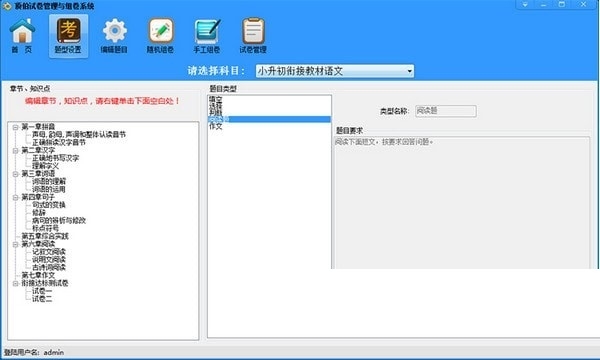
Task: Open the 请选择科目 subject dropdown
Action: (x=335, y=71)
